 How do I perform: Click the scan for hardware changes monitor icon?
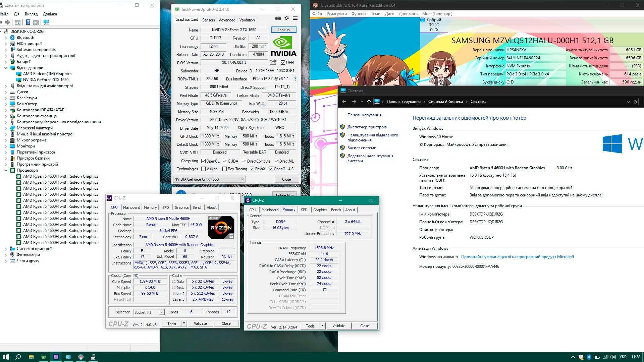46,22
